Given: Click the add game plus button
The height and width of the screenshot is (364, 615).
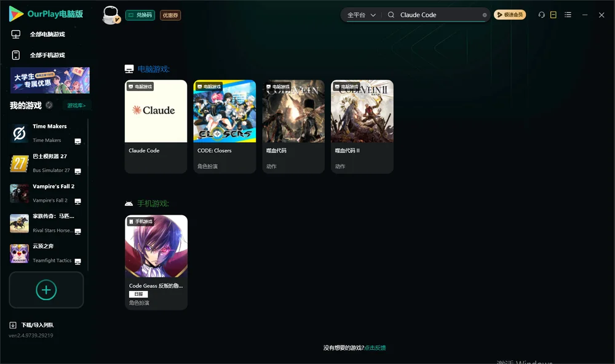Looking at the screenshot, I should (46, 290).
